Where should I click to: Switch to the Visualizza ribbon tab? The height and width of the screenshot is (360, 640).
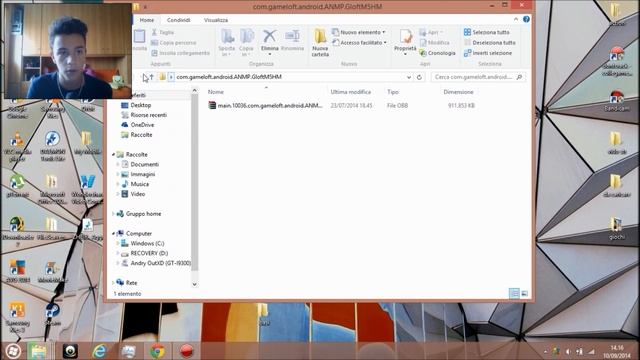[216, 20]
